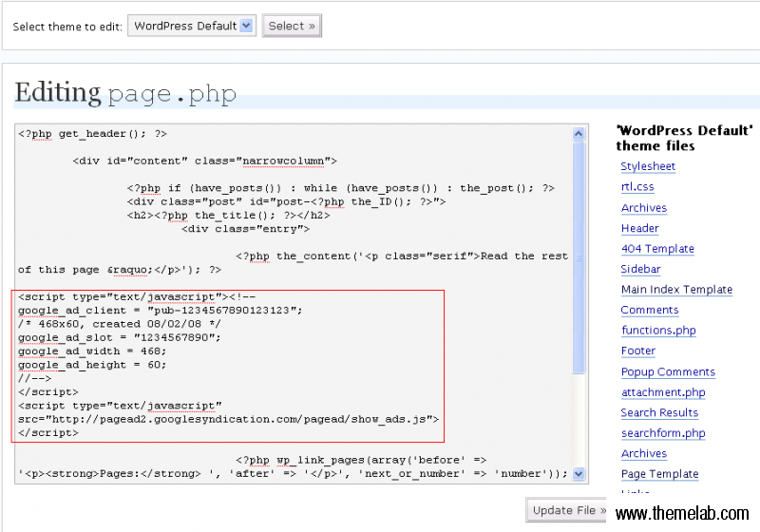Open the Main Index Template file

(x=676, y=289)
